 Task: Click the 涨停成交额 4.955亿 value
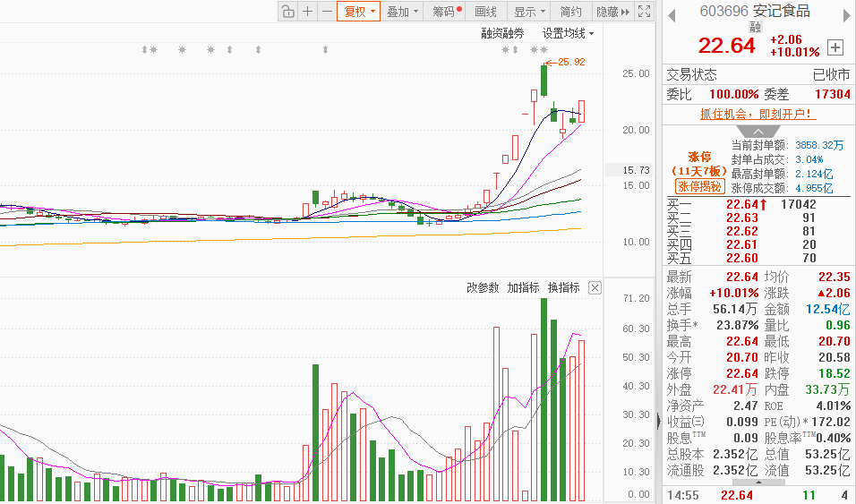pos(814,188)
